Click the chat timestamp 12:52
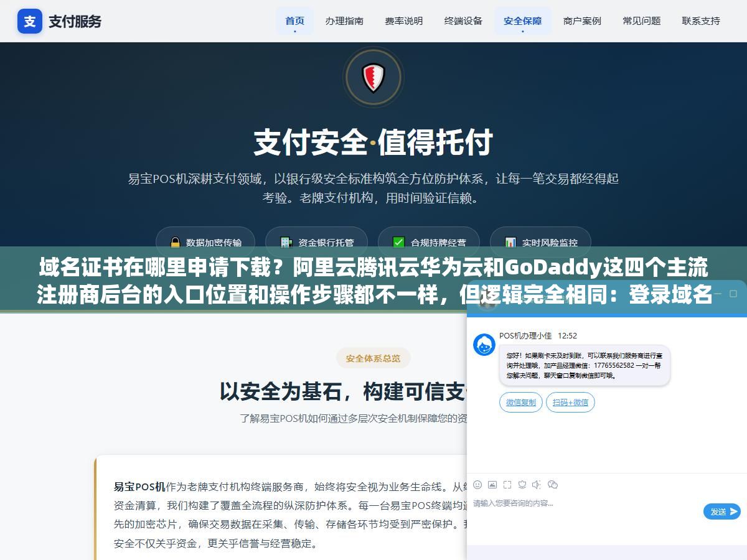Screen dimensions: 747x560 tap(567, 335)
